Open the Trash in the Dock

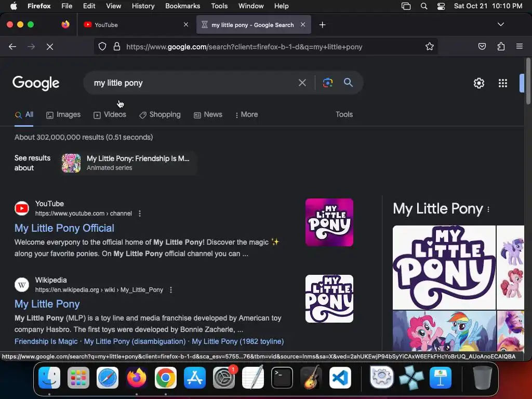click(483, 378)
